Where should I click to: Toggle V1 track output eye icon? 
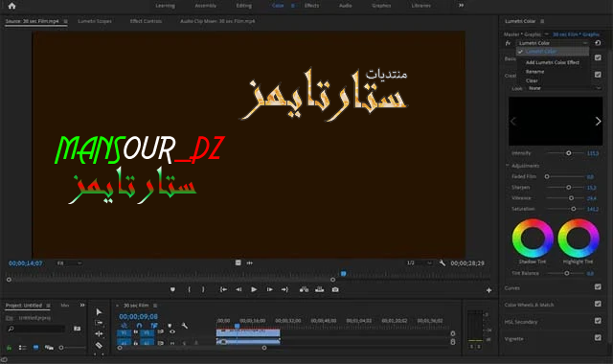pos(172,332)
